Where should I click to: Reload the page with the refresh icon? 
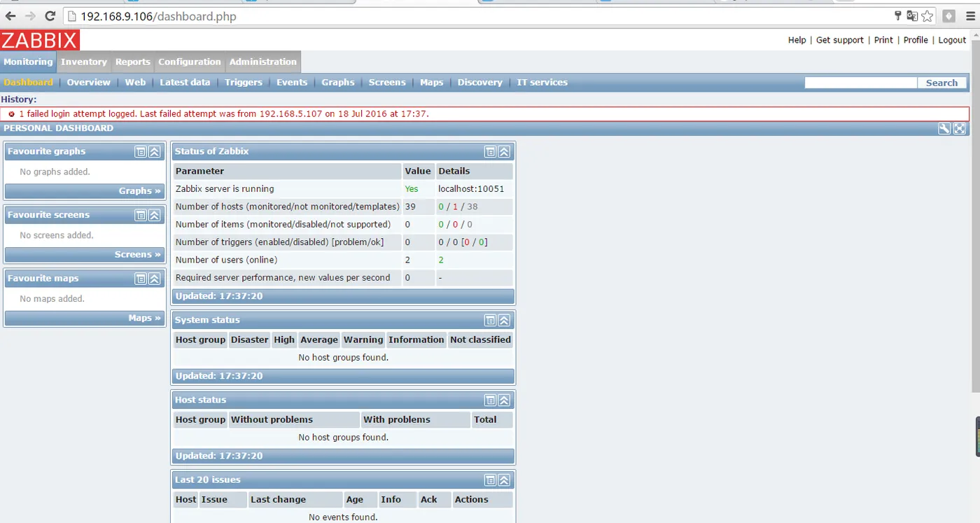pyautogui.click(x=50, y=16)
